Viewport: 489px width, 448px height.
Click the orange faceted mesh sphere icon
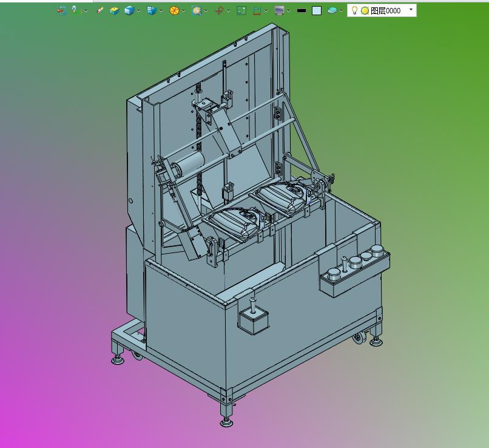point(174,11)
